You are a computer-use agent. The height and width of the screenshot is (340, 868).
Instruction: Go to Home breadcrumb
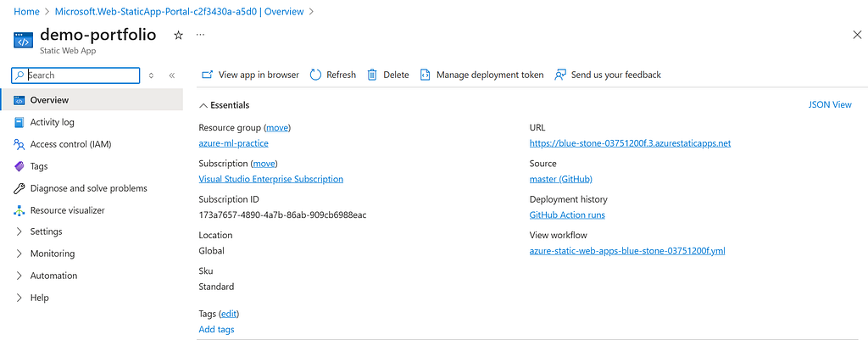coord(26,11)
